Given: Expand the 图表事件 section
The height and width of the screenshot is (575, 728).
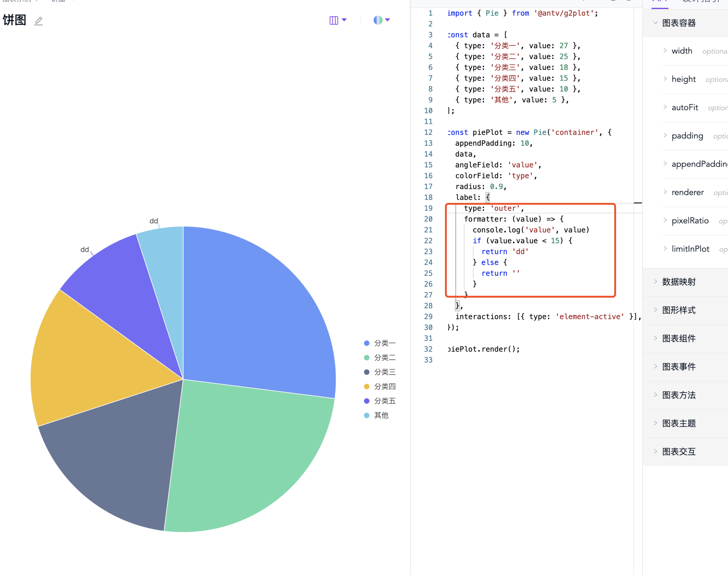Looking at the screenshot, I should coord(686,367).
